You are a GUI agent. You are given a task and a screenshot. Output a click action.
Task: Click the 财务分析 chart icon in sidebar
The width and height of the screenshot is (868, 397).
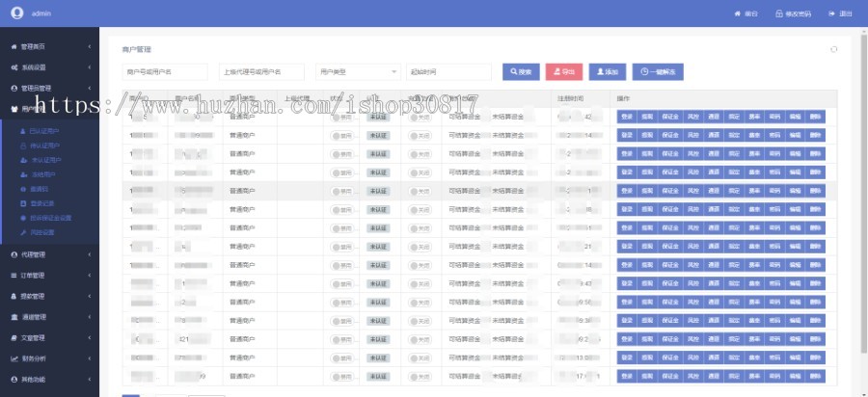14,358
